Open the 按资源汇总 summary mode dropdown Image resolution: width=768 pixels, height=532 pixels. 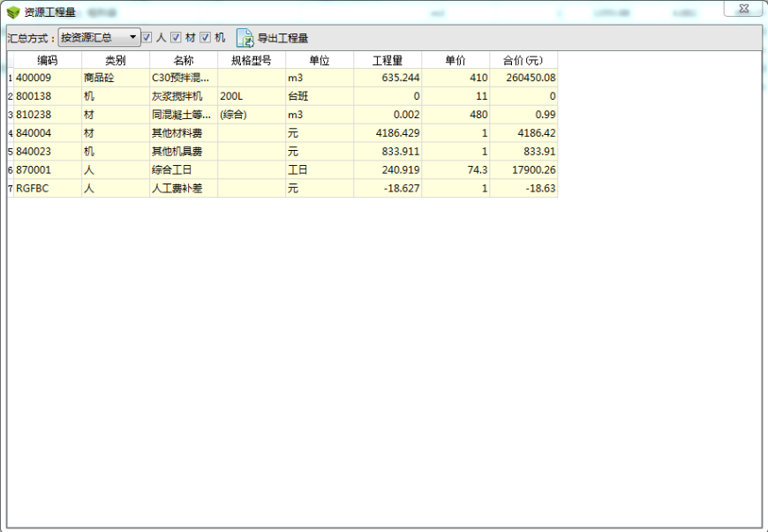pyautogui.click(x=100, y=37)
